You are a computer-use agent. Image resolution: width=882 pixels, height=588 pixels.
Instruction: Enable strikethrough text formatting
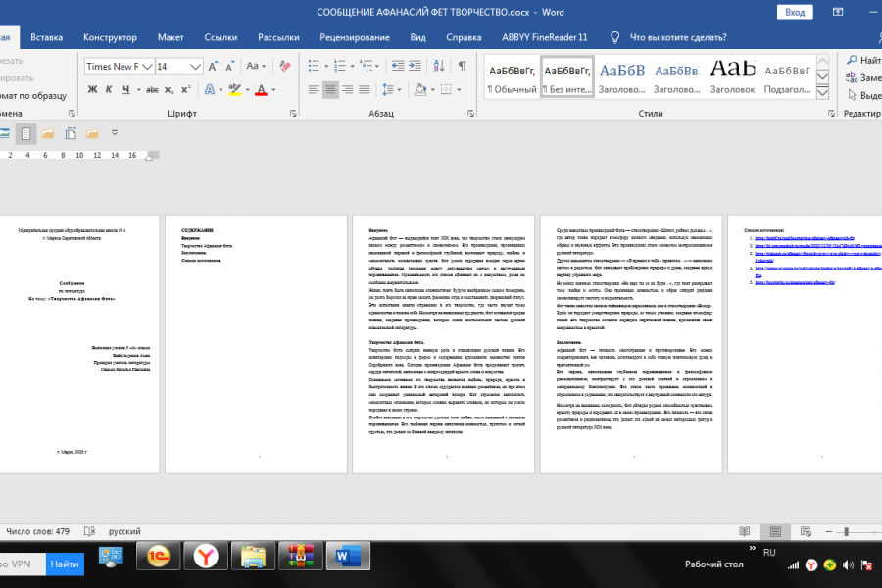(152, 89)
